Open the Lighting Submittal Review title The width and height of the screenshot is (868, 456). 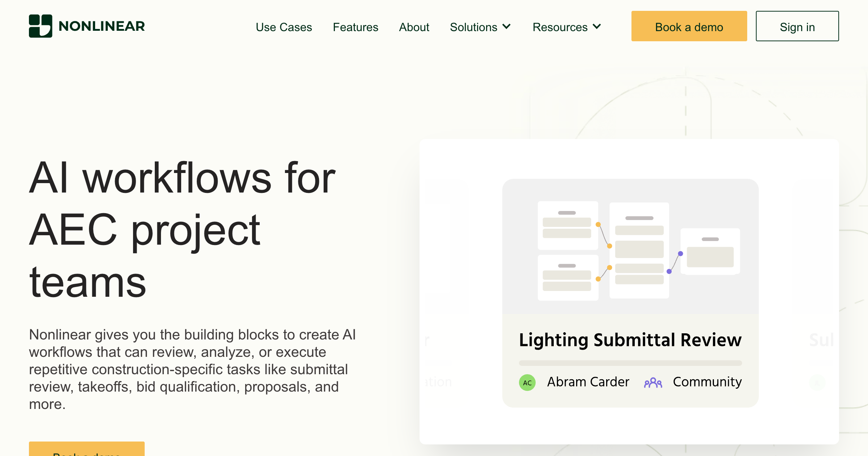click(630, 340)
